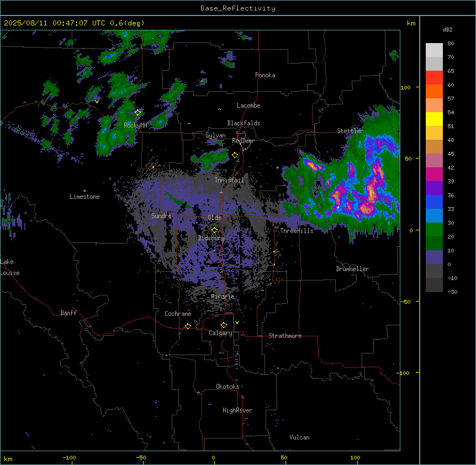Screen dimensions: 476x465
Task: Click the yellow V marker east of Calgary
Action: [237, 323]
